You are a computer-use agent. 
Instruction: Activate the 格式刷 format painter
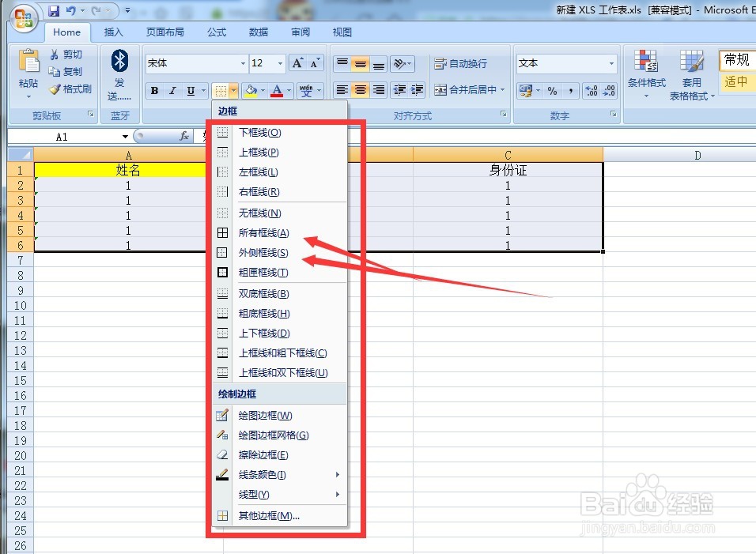point(70,89)
